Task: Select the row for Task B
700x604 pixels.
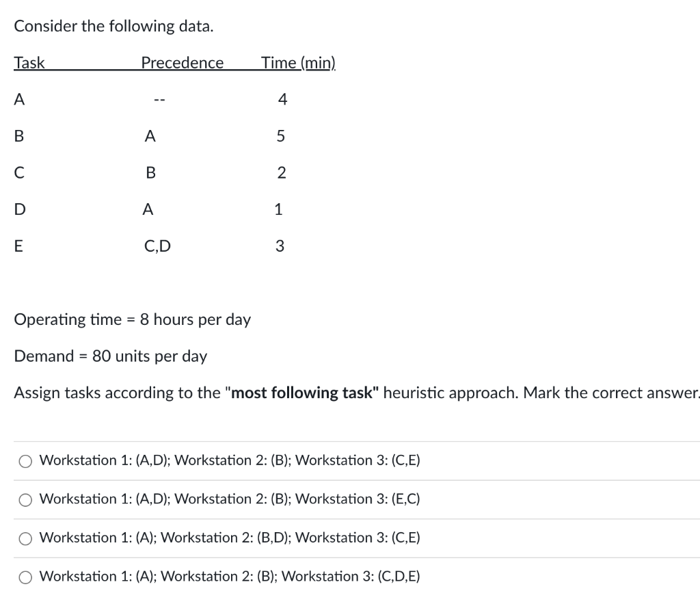Action: click(x=19, y=136)
